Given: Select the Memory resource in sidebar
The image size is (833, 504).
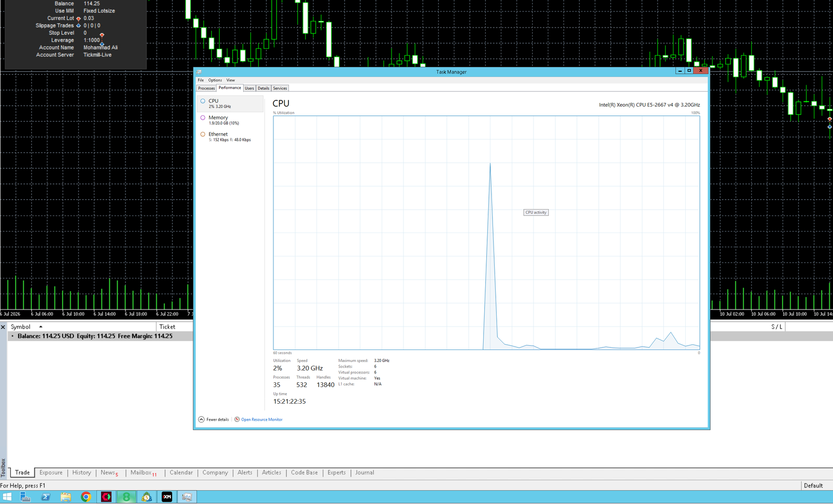Looking at the screenshot, I should pyautogui.click(x=230, y=120).
